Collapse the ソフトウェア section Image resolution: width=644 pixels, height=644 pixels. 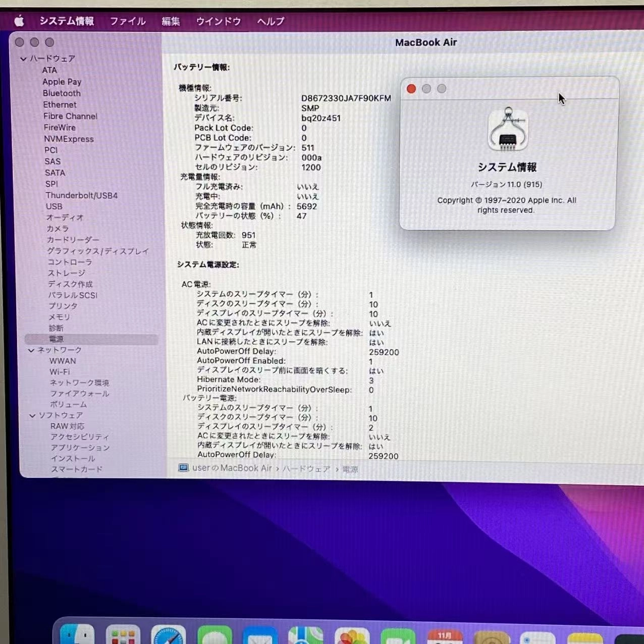(x=31, y=415)
